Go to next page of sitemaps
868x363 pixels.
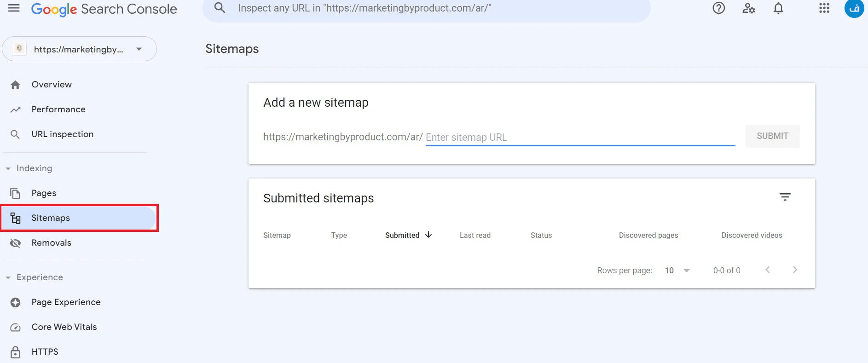pyautogui.click(x=795, y=270)
